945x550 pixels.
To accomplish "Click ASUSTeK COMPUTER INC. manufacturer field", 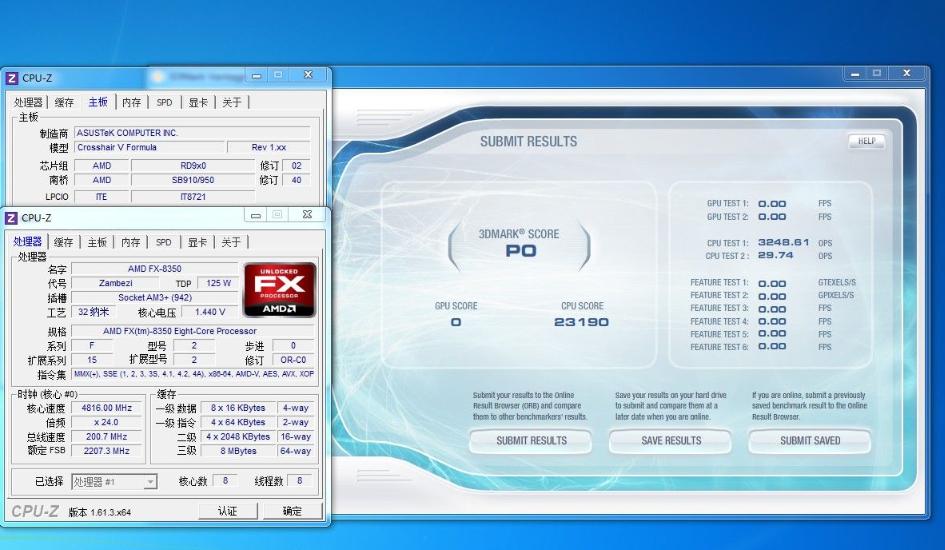I will click(x=192, y=133).
